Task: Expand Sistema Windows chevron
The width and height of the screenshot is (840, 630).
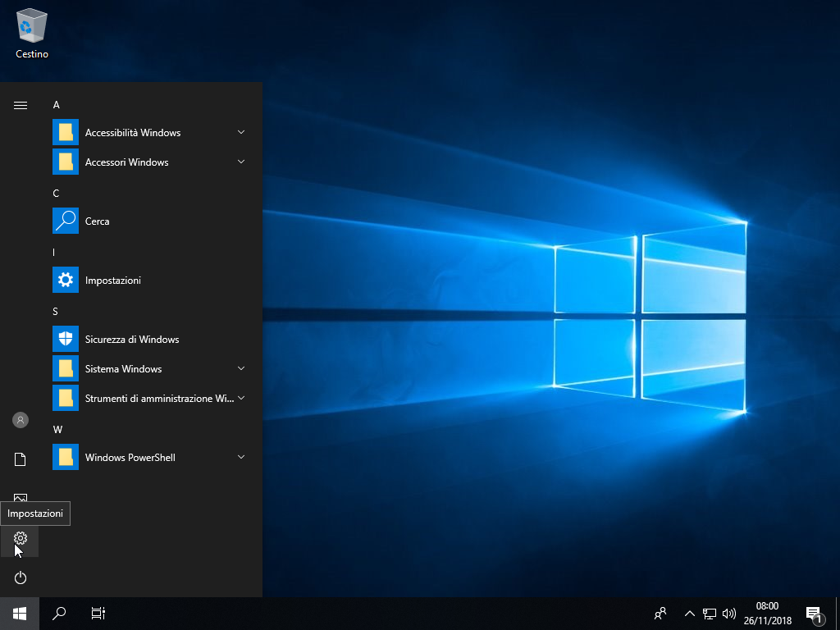Action: [x=241, y=368]
